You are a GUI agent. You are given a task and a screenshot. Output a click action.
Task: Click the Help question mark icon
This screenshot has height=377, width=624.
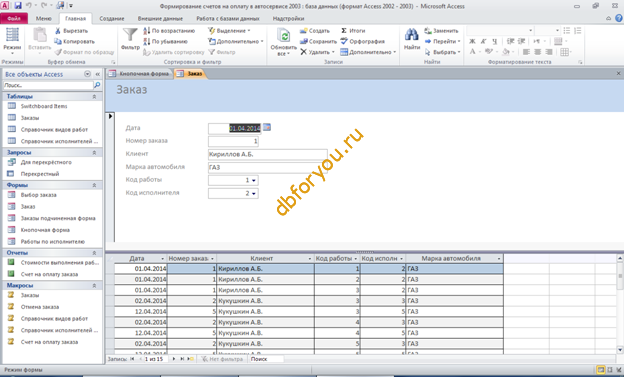pos(619,18)
